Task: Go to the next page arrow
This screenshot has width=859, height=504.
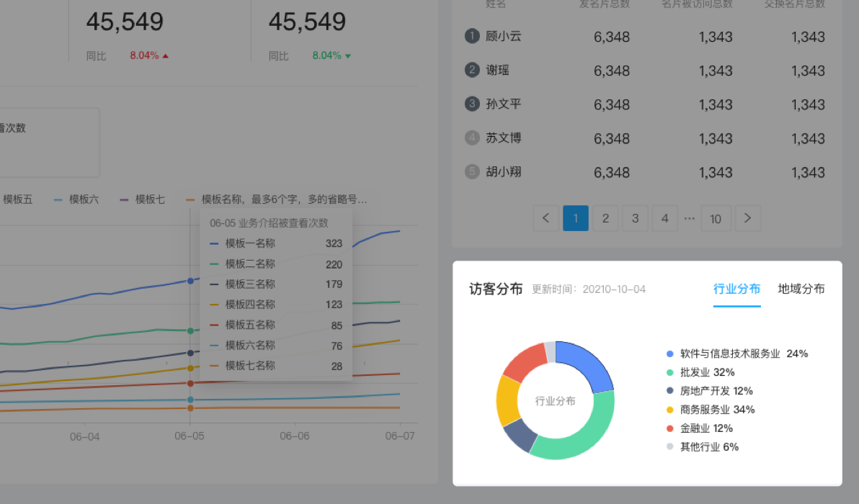Action: coord(747,218)
